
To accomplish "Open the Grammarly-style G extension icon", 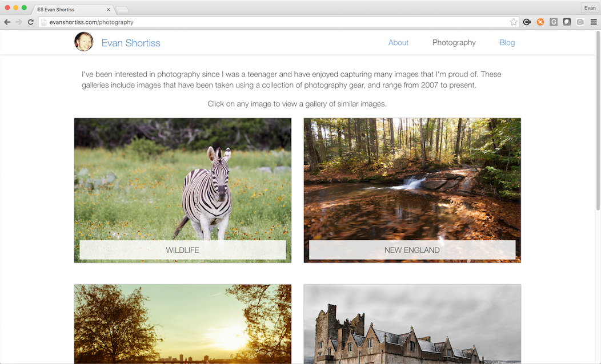I will [527, 22].
